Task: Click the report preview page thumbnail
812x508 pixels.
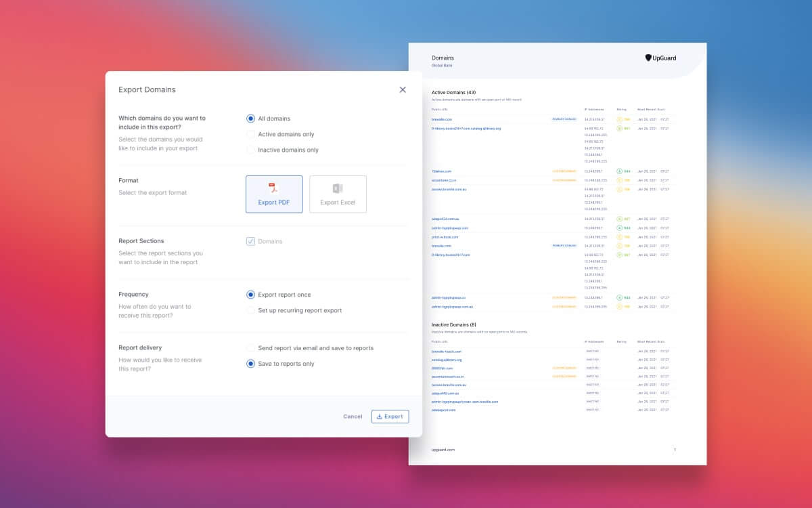Action: click(558, 254)
